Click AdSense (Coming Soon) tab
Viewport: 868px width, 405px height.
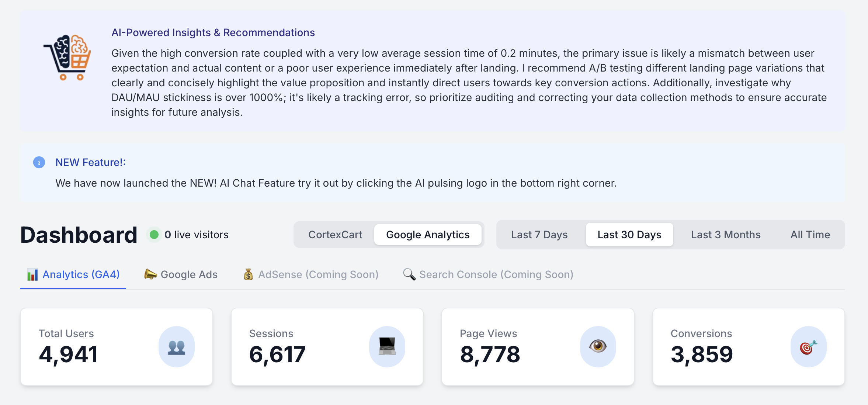pyautogui.click(x=318, y=274)
